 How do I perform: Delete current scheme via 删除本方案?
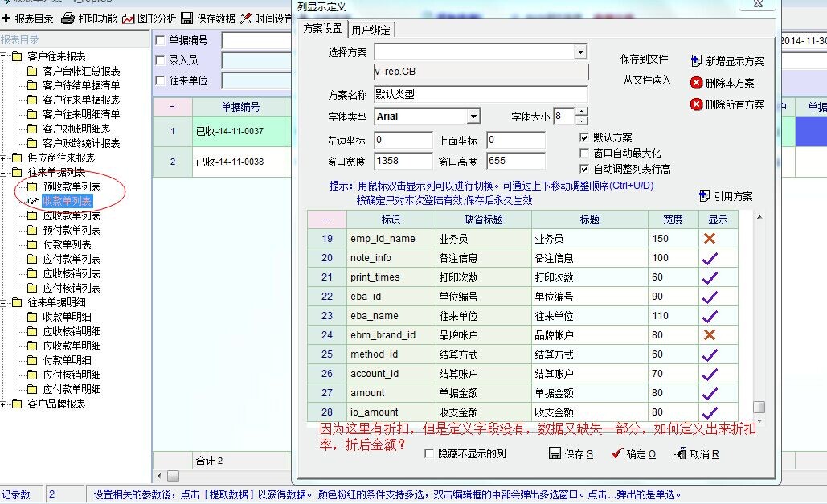tap(696, 83)
